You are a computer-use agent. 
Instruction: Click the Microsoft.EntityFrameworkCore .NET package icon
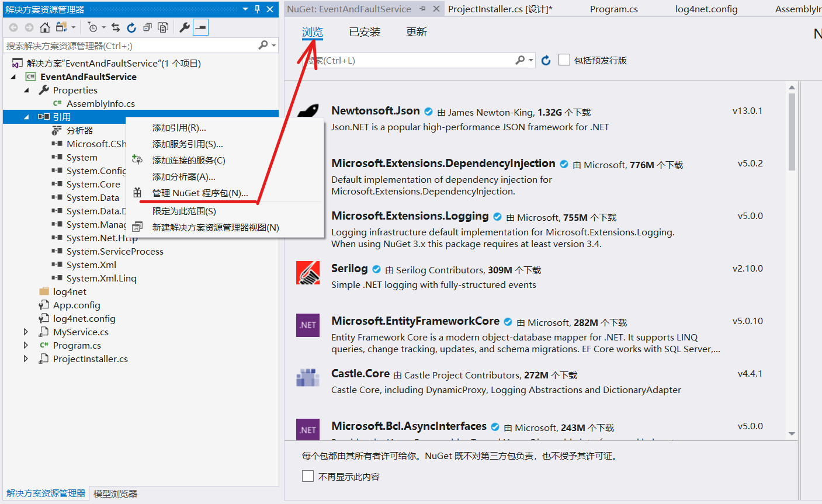point(308,325)
